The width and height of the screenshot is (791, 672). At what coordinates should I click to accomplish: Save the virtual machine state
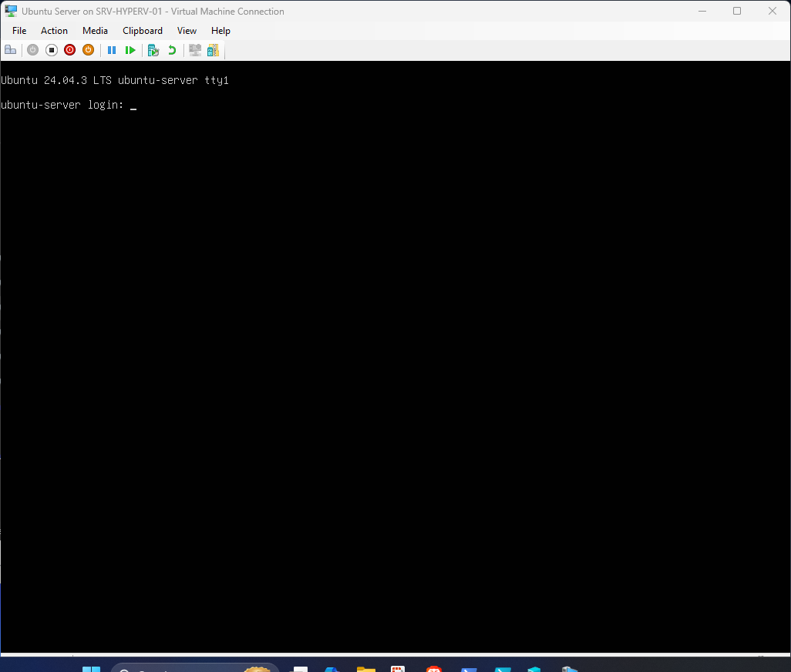88,49
